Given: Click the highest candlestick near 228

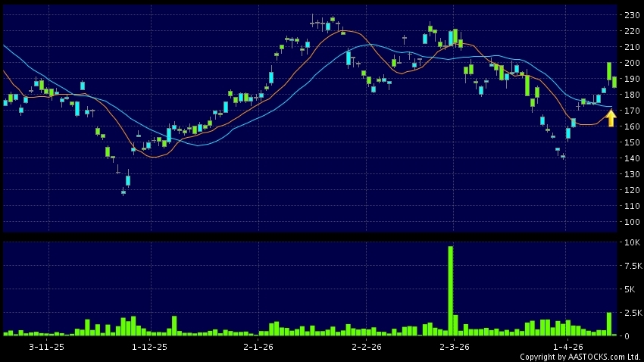Looking at the screenshot, I should point(332,20).
